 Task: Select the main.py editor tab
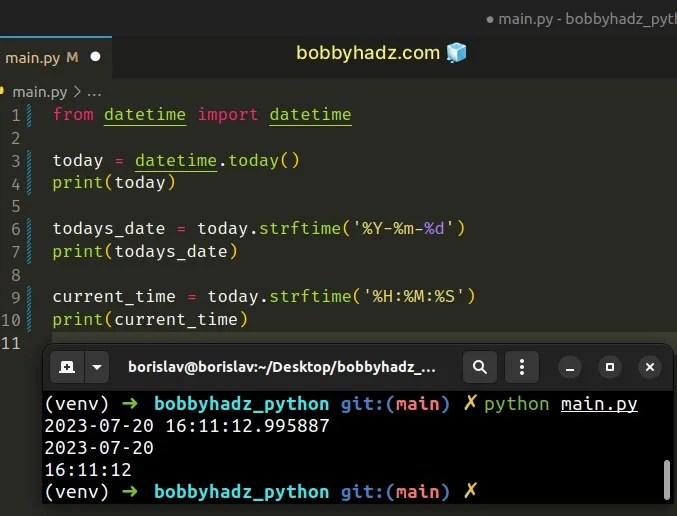pos(54,57)
